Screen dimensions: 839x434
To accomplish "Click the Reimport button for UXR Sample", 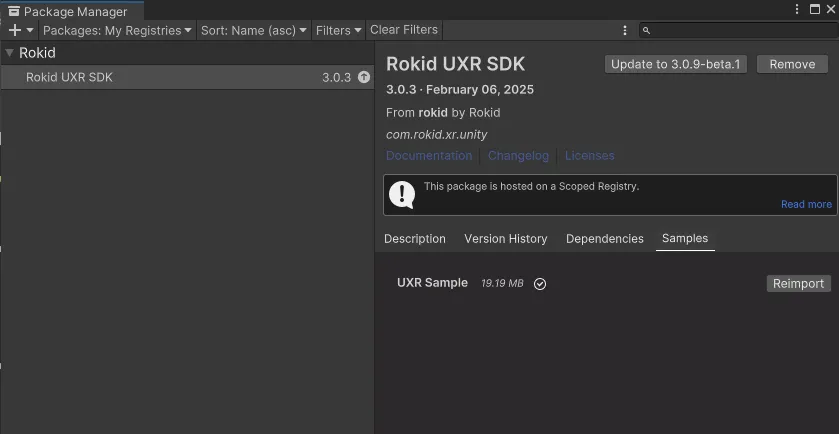I will tap(798, 284).
